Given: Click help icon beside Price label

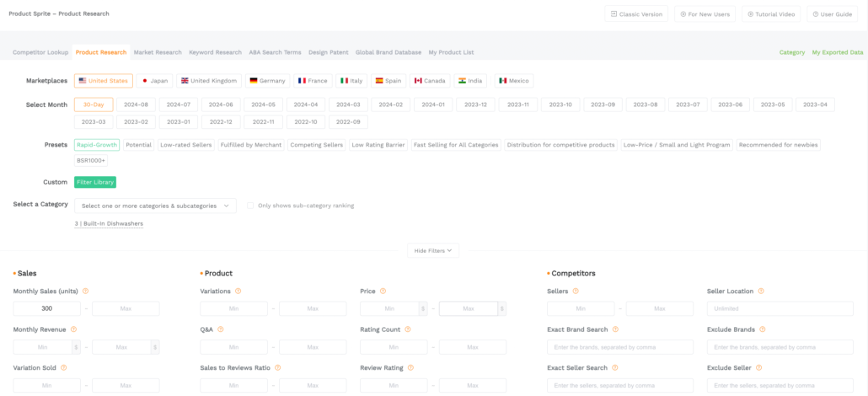Looking at the screenshot, I should point(383,291).
